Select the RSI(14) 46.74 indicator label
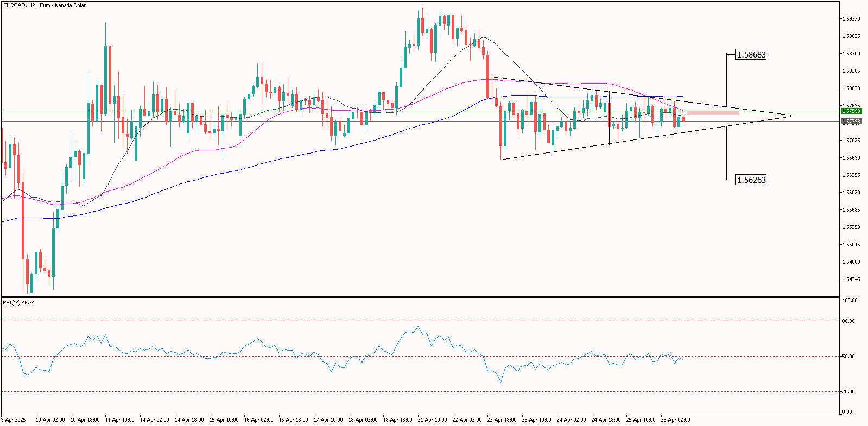Screen dimensions: 868x426 point(19,302)
